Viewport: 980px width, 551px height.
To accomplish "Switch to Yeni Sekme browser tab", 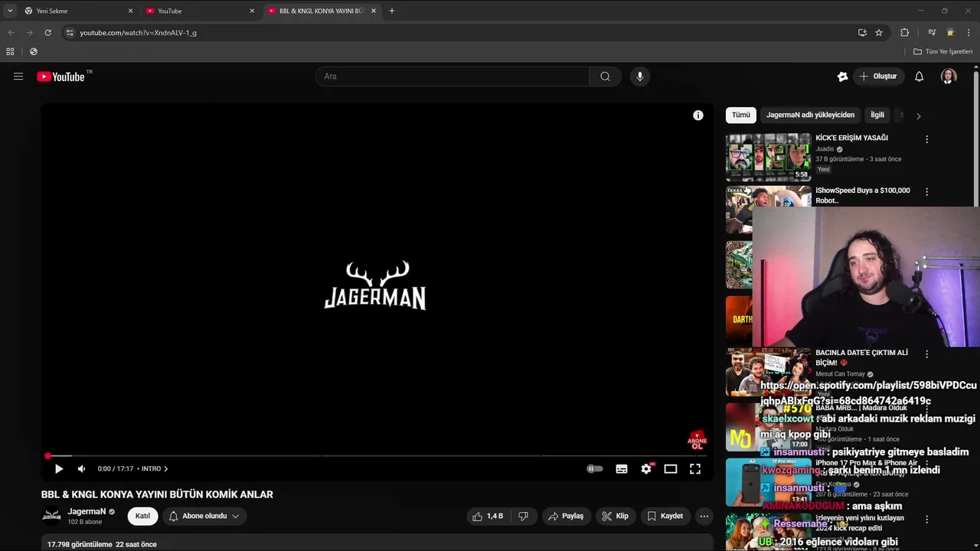I will 77,11.
